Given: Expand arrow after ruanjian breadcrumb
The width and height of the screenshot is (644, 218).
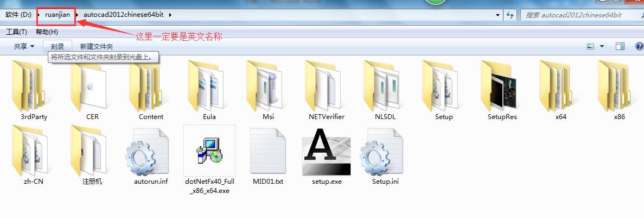Looking at the screenshot, I should tap(77, 15).
